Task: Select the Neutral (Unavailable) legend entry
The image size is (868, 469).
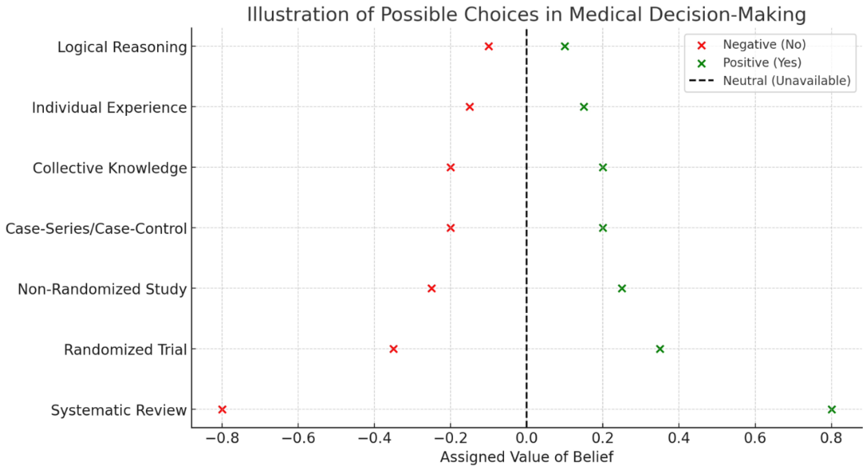Action: (x=786, y=81)
